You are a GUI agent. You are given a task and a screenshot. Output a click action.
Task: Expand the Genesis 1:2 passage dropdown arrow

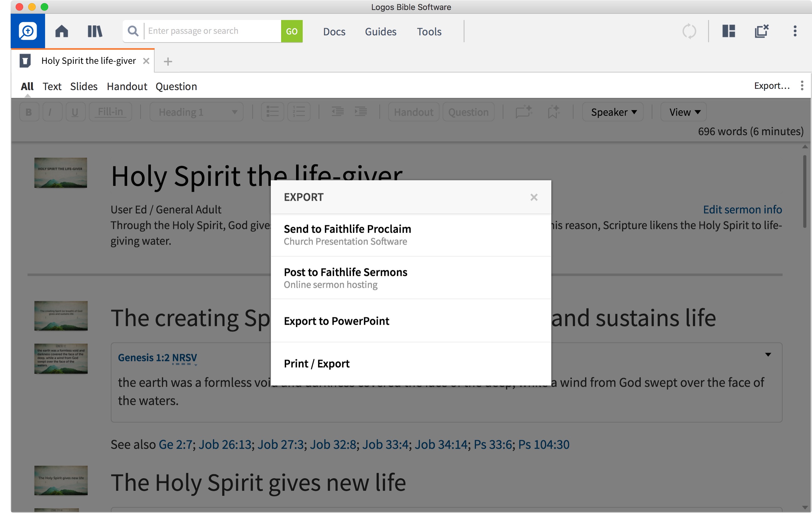point(768,355)
